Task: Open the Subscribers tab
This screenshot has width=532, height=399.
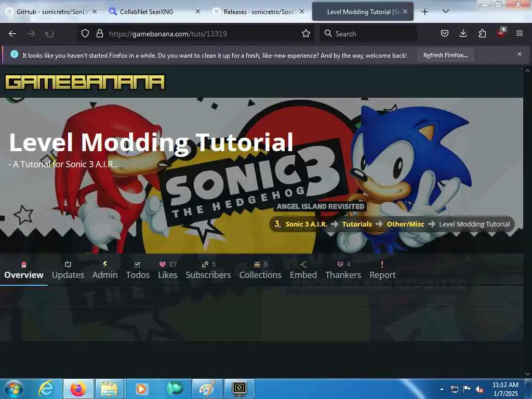Action: 208,270
